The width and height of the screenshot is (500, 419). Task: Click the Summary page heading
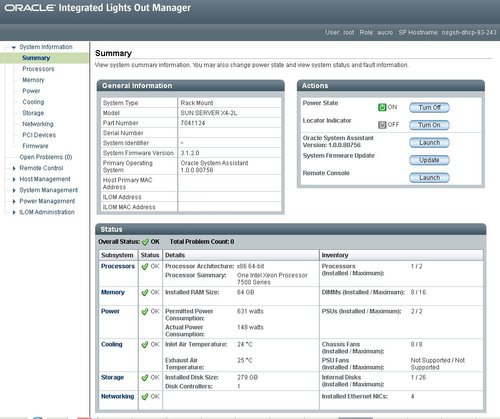click(x=113, y=53)
